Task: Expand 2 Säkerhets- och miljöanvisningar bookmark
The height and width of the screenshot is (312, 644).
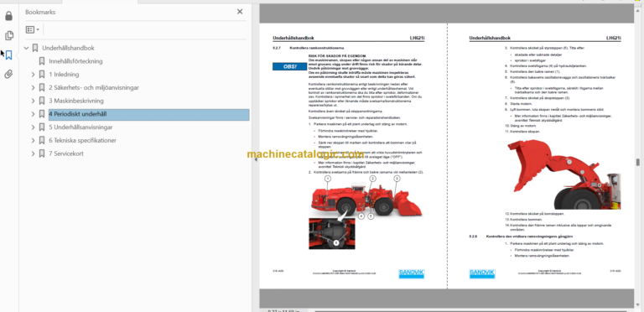Action: tap(34, 88)
